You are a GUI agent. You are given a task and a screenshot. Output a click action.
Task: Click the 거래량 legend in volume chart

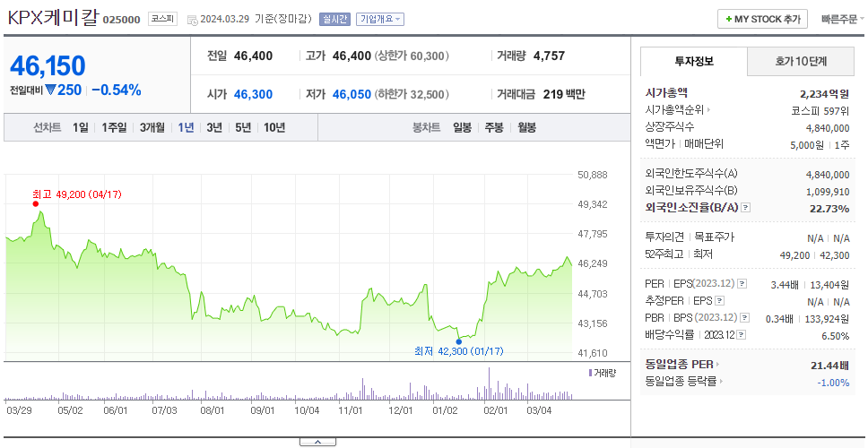tap(602, 374)
